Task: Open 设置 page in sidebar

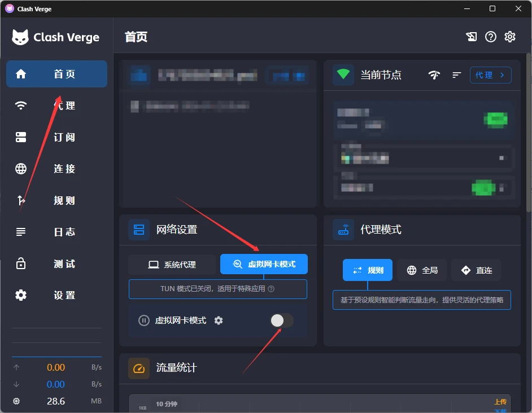Action: coord(56,295)
